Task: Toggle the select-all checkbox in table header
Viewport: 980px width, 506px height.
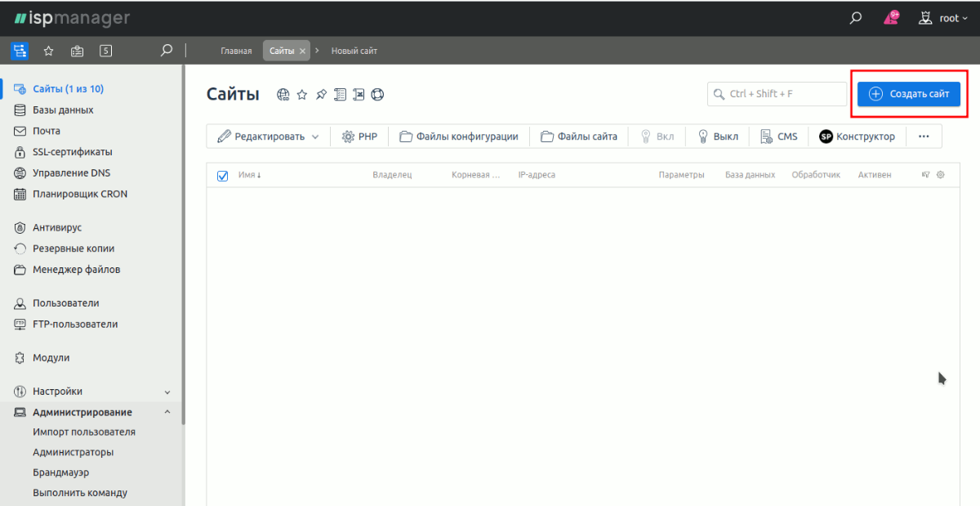Action: pos(223,176)
